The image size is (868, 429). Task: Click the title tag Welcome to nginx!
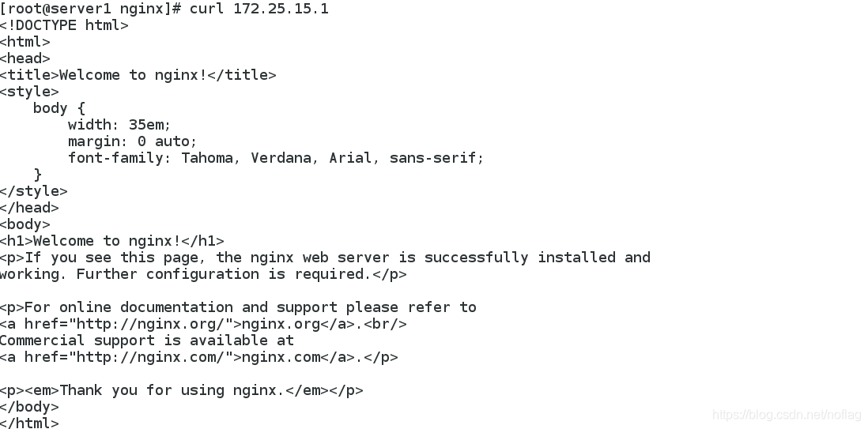(x=138, y=75)
